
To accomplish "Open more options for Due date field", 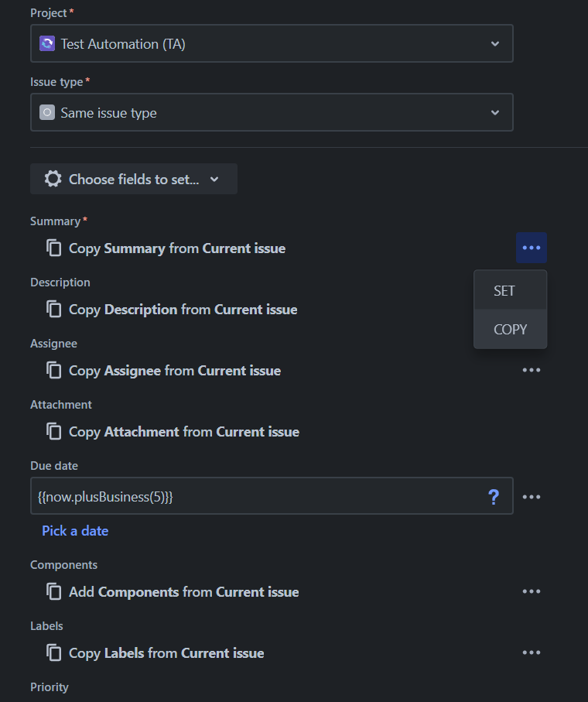I will 532,497.
